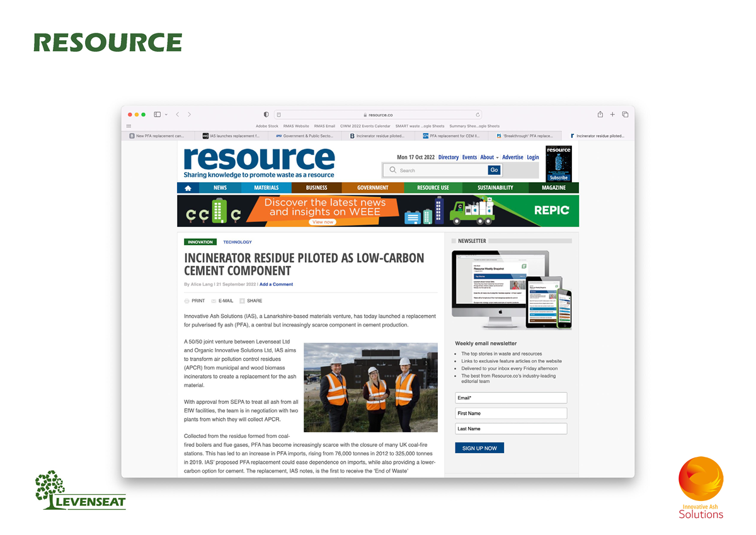Click the PRINT icon link
756x535 pixels.
click(195, 301)
